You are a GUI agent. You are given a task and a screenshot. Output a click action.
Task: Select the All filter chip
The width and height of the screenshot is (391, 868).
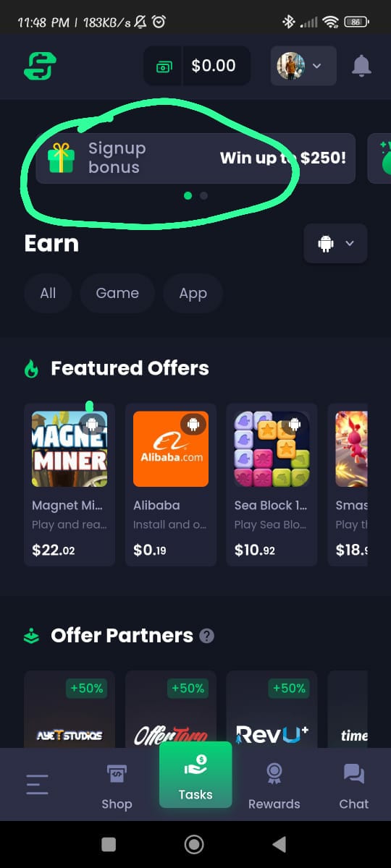pyautogui.click(x=48, y=293)
